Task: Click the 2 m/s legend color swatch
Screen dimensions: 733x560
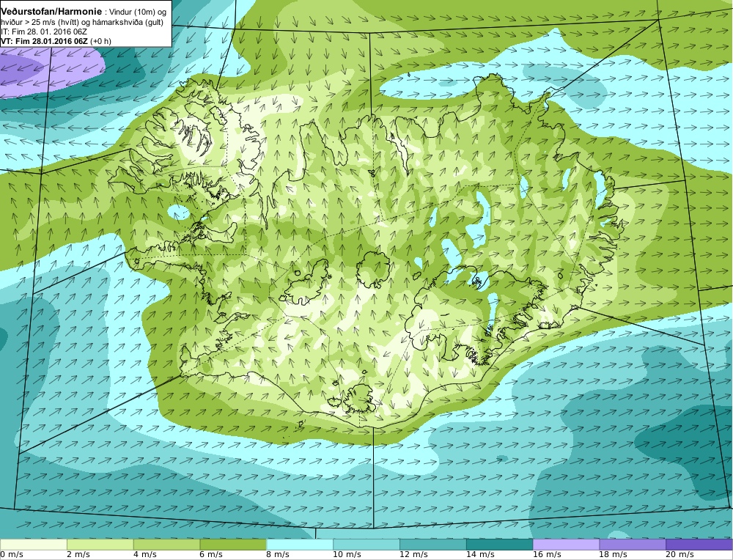Action: (x=100, y=545)
